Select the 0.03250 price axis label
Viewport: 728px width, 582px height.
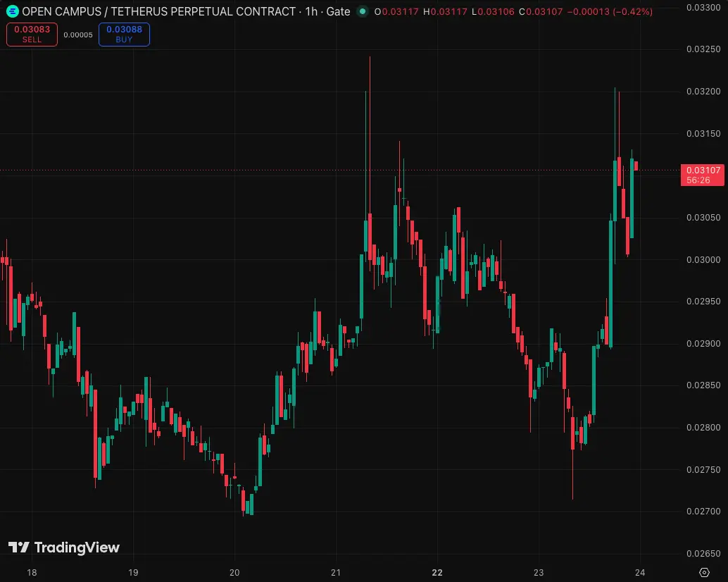pos(703,49)
